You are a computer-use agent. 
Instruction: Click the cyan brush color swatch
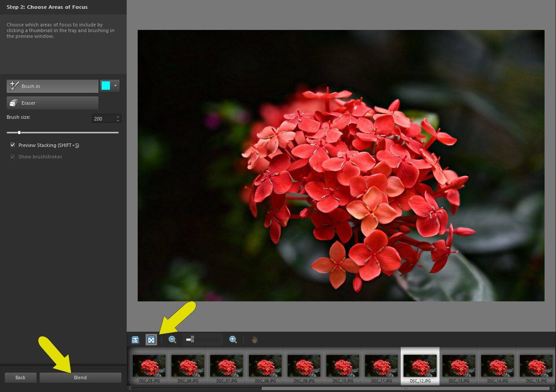[106, 86]
